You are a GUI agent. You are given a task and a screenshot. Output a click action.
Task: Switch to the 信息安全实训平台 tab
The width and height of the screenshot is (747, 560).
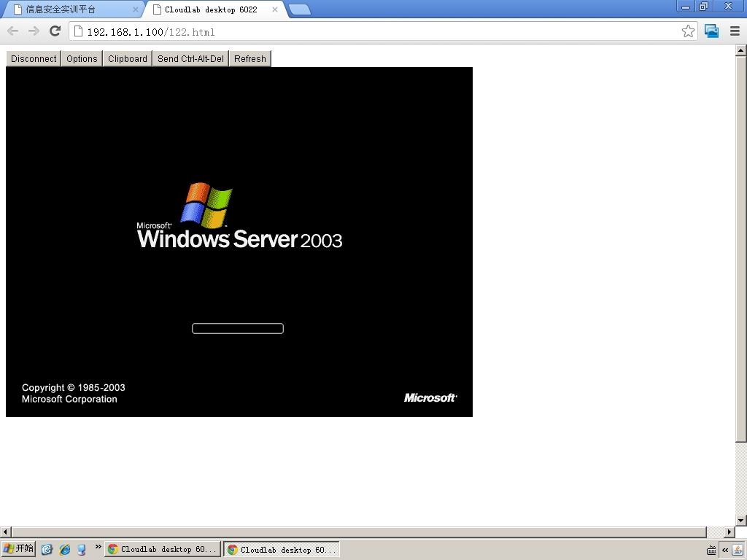(71, 9)
